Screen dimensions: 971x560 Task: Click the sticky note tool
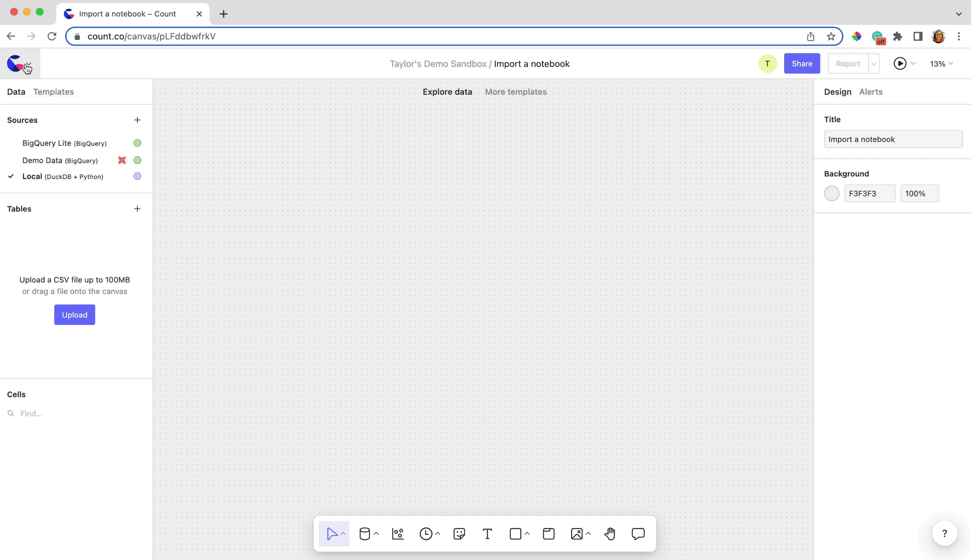pos(459,534)
